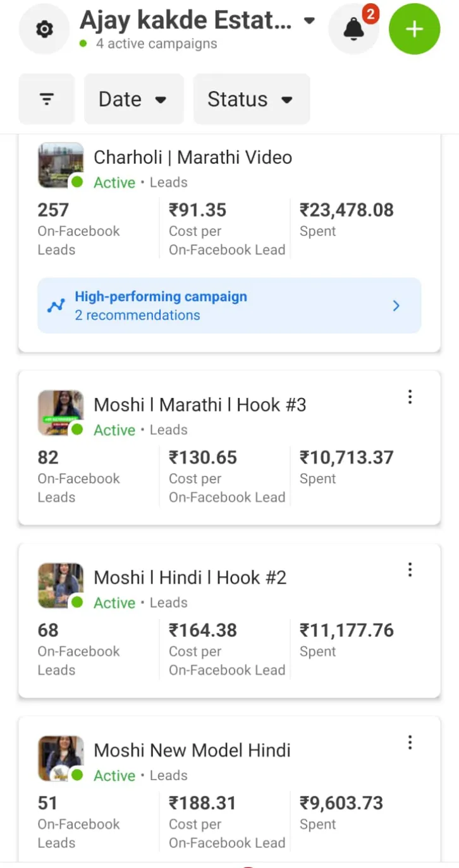Open options menu for Moshi Hindi Hook #2
Viewport: 459px width, 868px height.
coord(410,570)
